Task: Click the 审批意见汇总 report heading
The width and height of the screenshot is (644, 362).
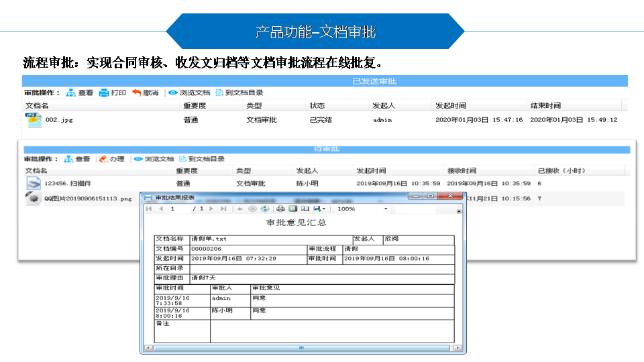Action: click(x=296, y=223)
